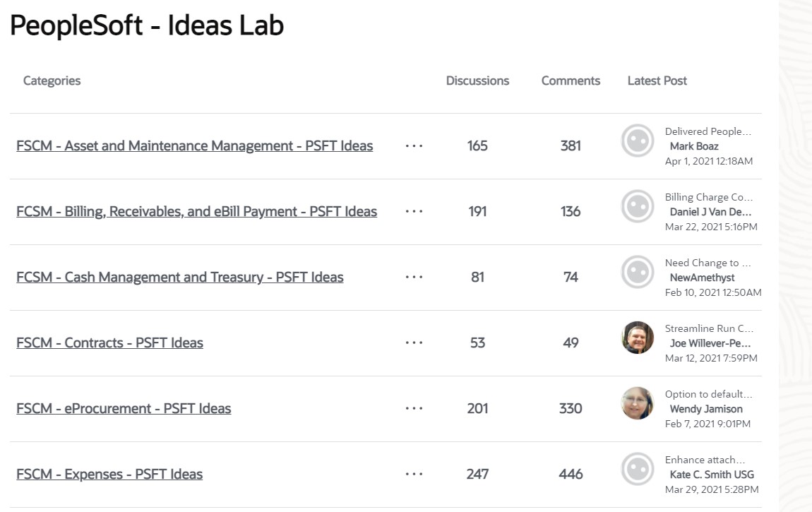Open FSCM - eProcurement - PSFT Ideas link
The image size is (812, 512).
[x=124, y=409]
